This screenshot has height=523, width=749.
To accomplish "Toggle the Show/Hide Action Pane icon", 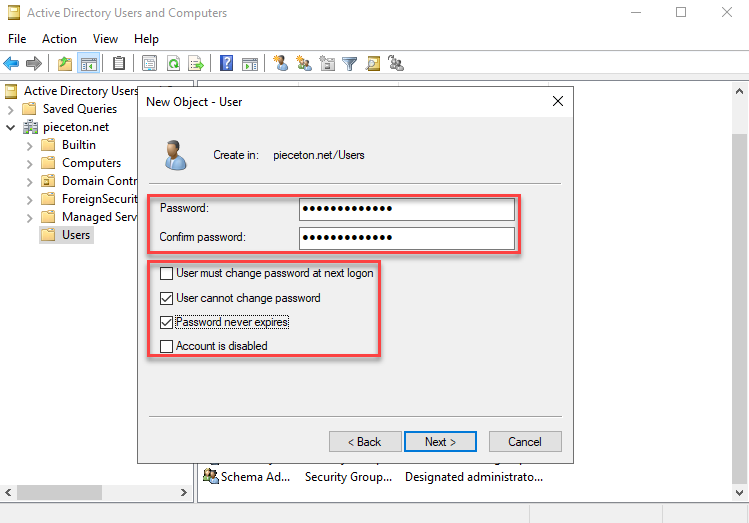I will (x=250, y=63).
